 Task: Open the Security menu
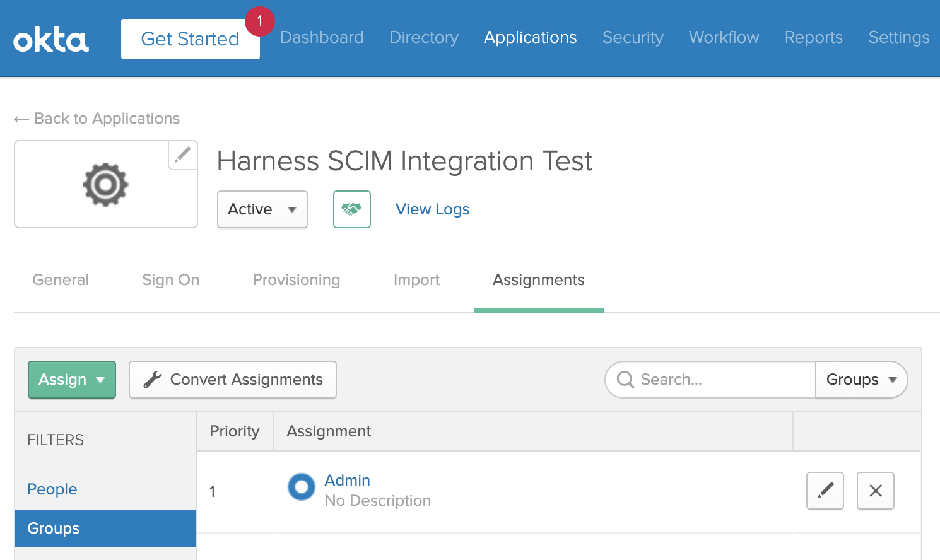(x=633, y=37)
